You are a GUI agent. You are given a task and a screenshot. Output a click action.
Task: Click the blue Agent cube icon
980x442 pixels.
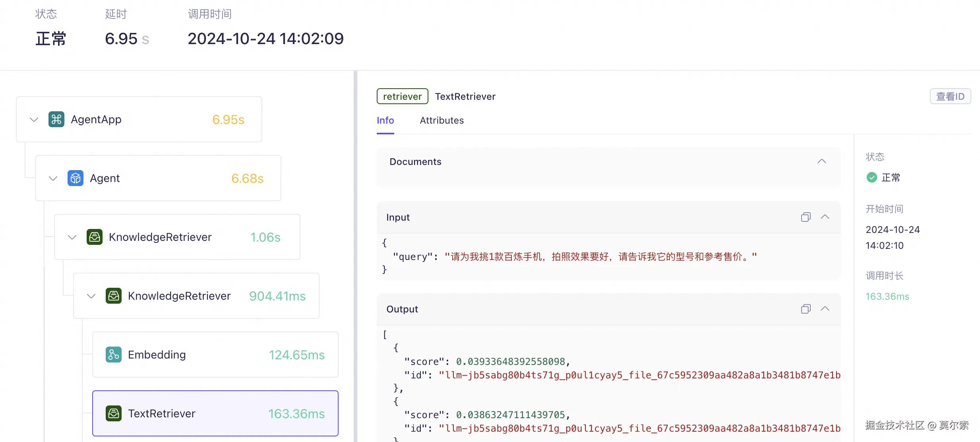tap(76, 178)
